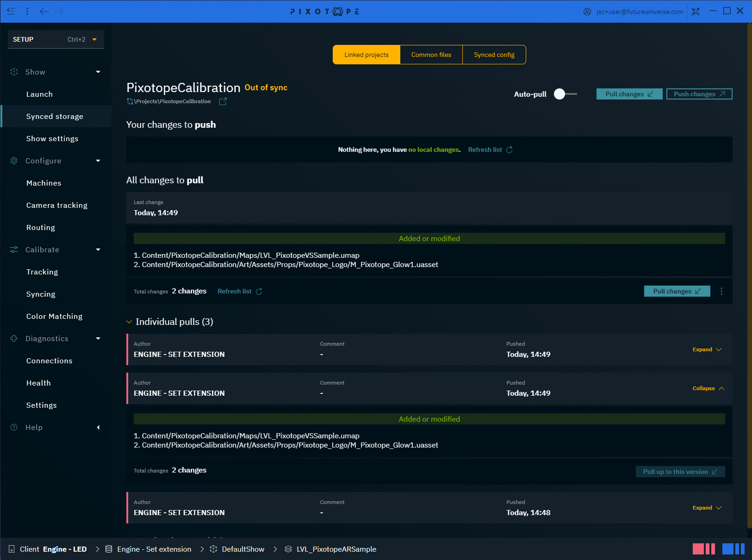
Task: Click user email jsc+user@futureuniverse.com
Action: point(640,12)
